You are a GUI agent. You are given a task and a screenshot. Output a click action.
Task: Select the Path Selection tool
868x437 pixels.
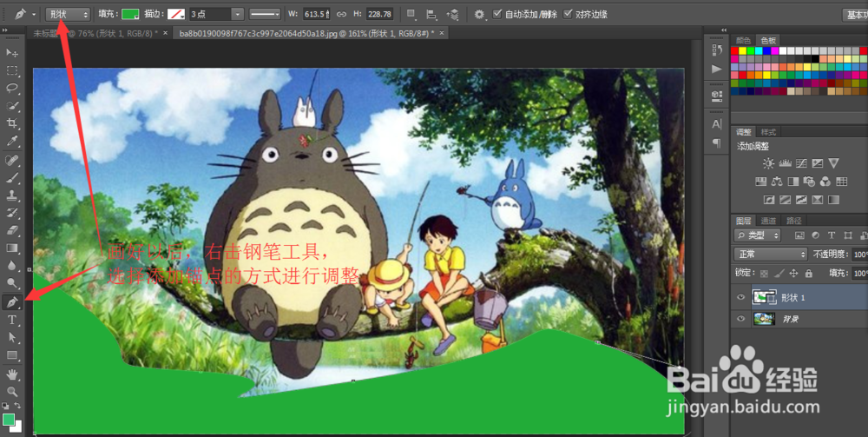(x=11, y=337)
